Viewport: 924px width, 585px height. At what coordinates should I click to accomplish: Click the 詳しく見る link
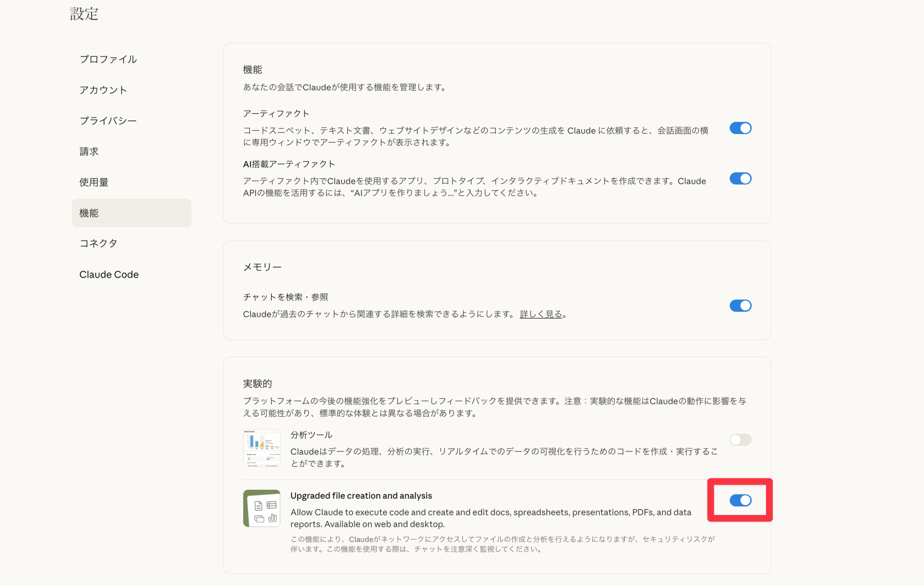click(x=541, y=314)
